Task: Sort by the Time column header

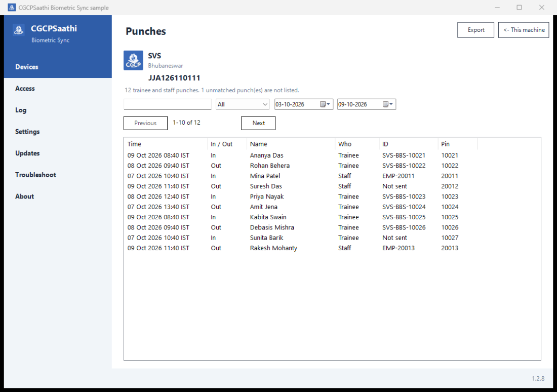Action: click(x=166, y=144)
